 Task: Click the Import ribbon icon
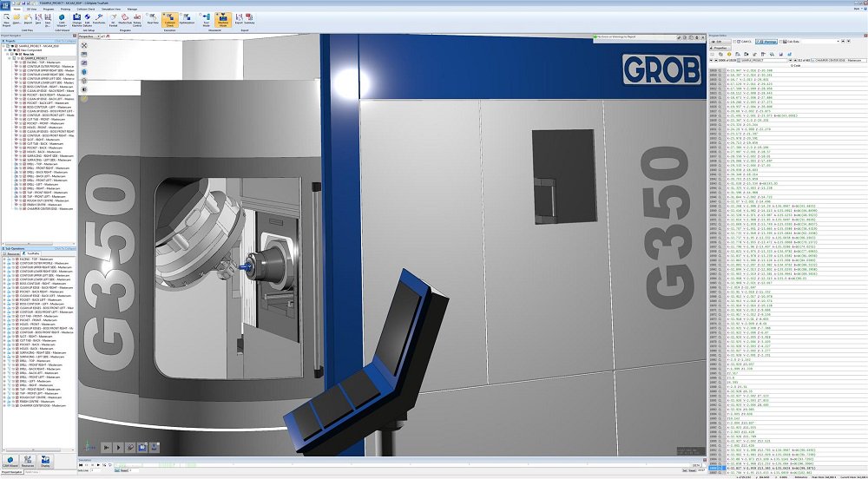click(x=28, y=19)
